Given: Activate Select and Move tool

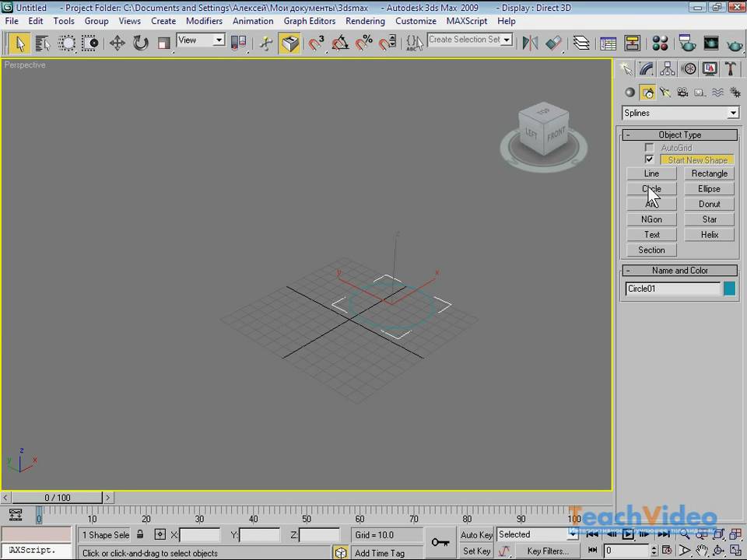Looking at the screenshot, I should 117,44.
